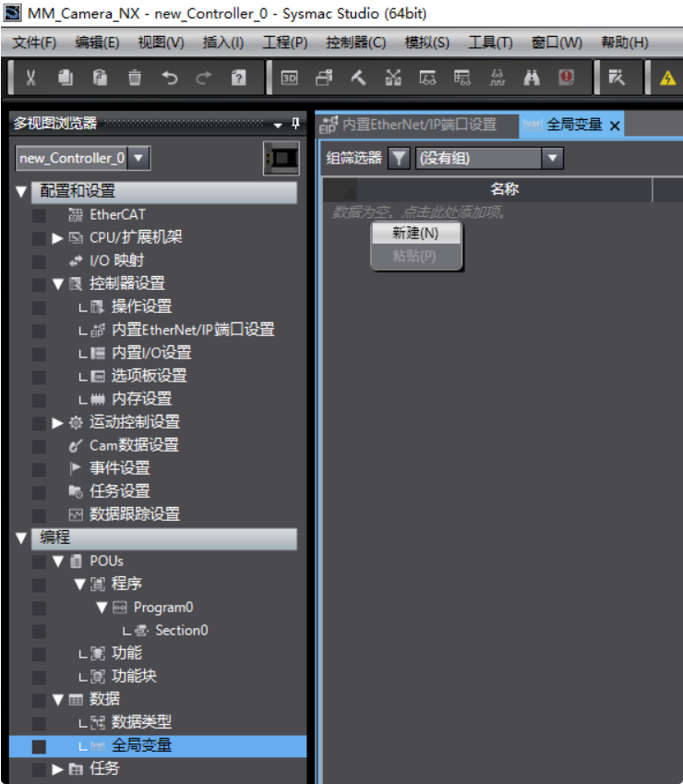Collapse the POUs node
This screenshot has width=683, height=784.
click(x=57, y=561)
